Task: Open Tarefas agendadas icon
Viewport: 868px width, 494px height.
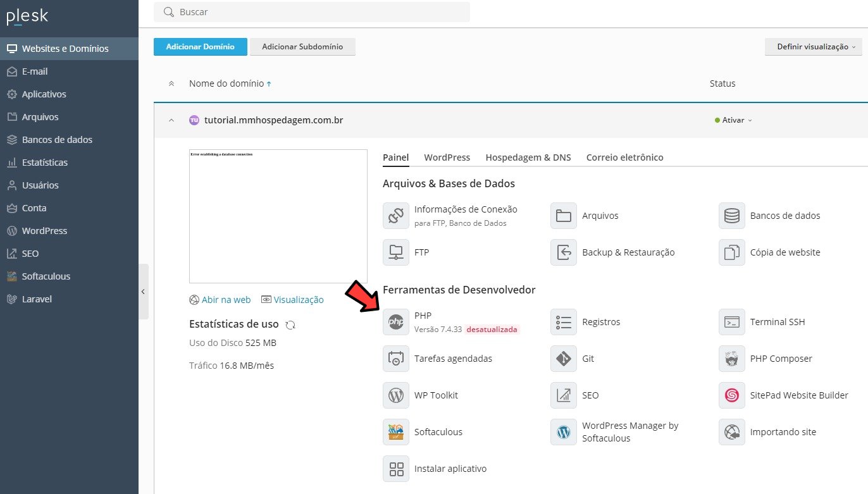Action: point(396,359)
